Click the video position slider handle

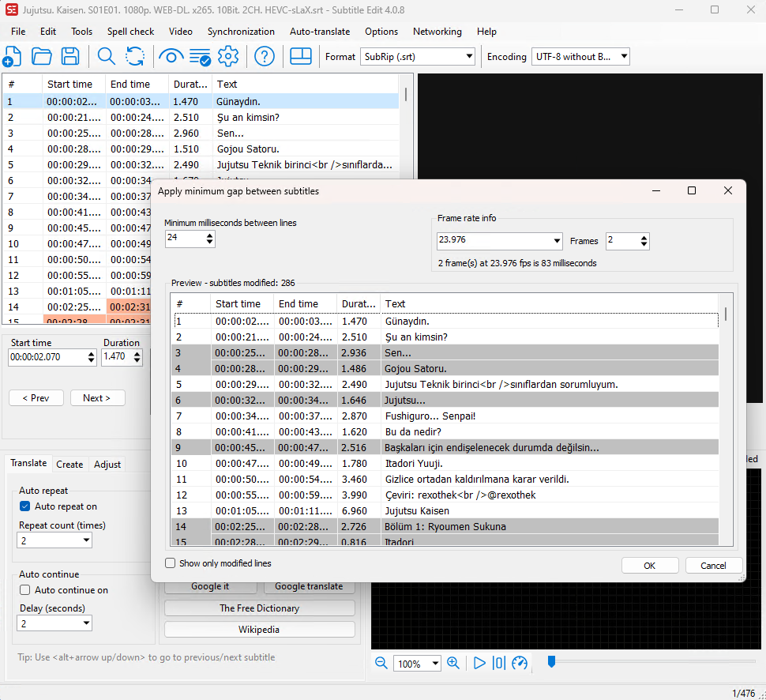point(551,662)
